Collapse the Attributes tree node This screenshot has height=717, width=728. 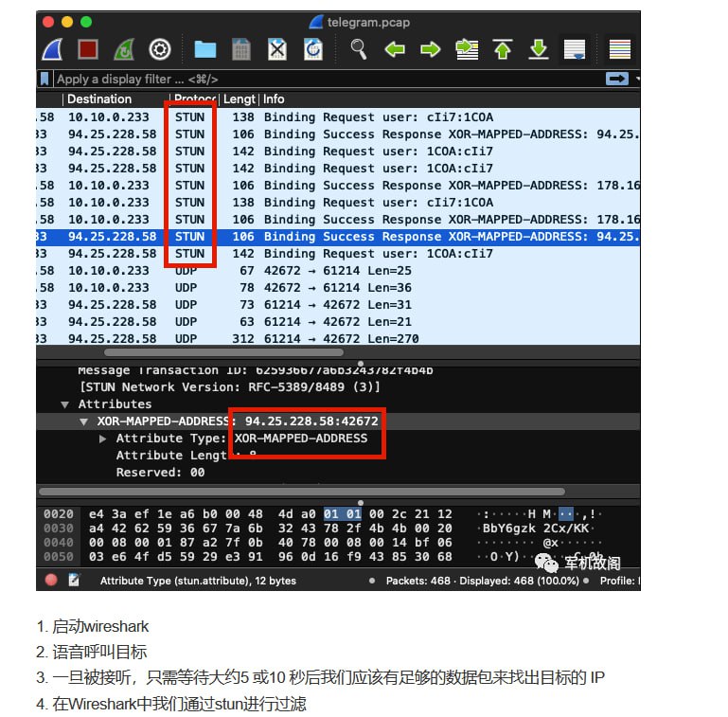tap(65, 404)
